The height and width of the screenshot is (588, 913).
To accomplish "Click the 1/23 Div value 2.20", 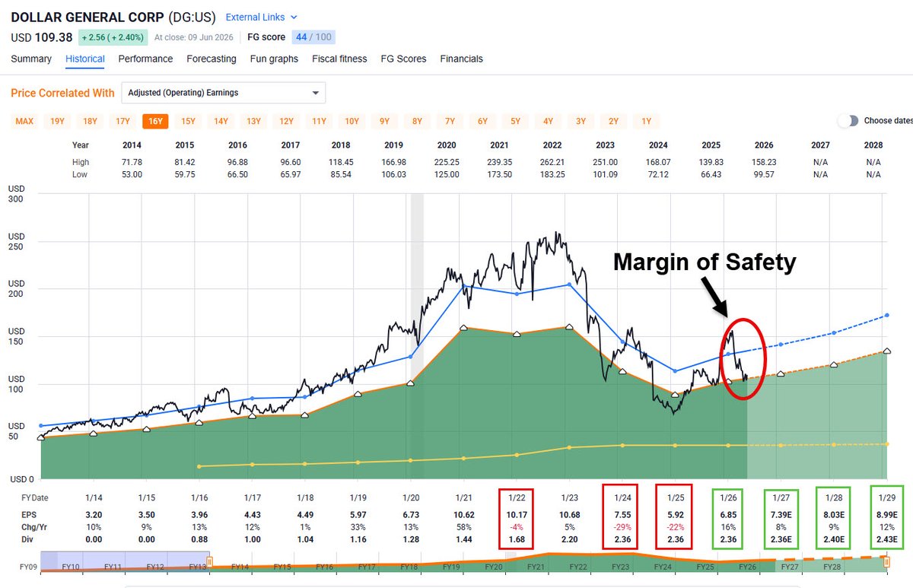I will [x=568, y=539].
